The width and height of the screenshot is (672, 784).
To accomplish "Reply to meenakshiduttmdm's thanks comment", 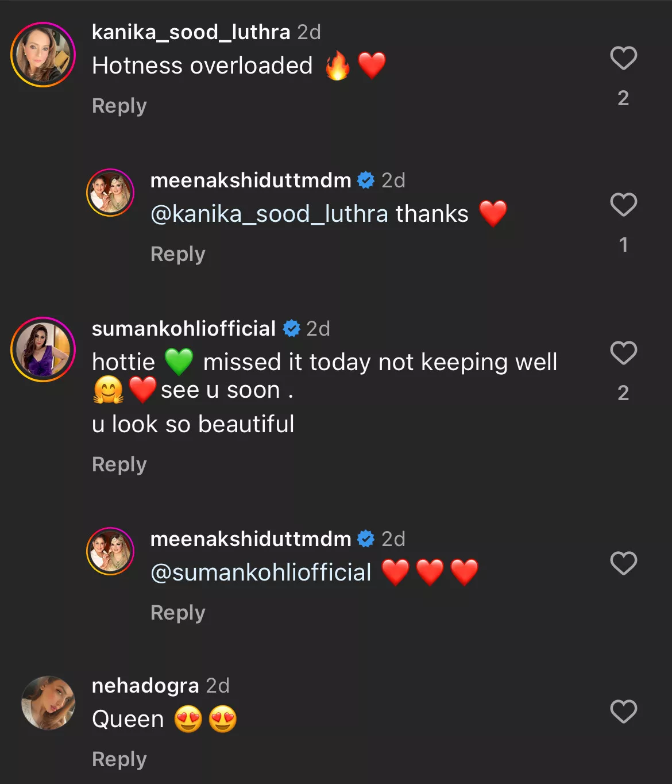I will [177, 254].
